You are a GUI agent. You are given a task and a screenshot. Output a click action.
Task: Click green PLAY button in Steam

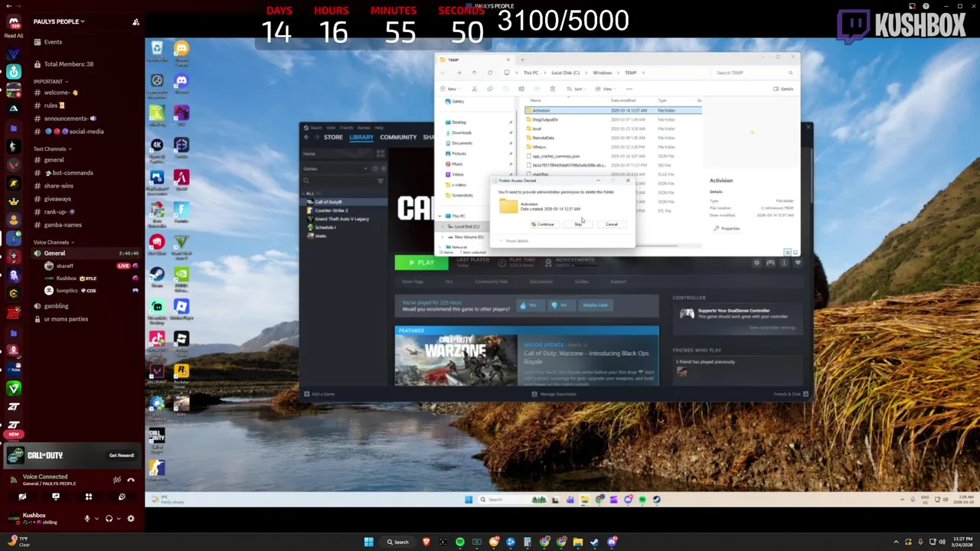click(420, 263)
